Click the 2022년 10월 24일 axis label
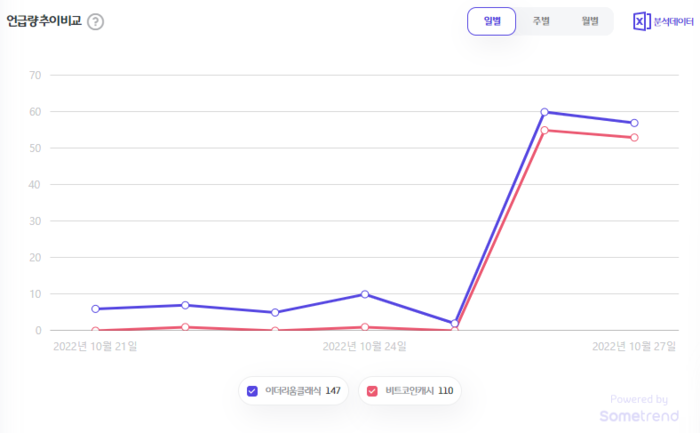 364,346
